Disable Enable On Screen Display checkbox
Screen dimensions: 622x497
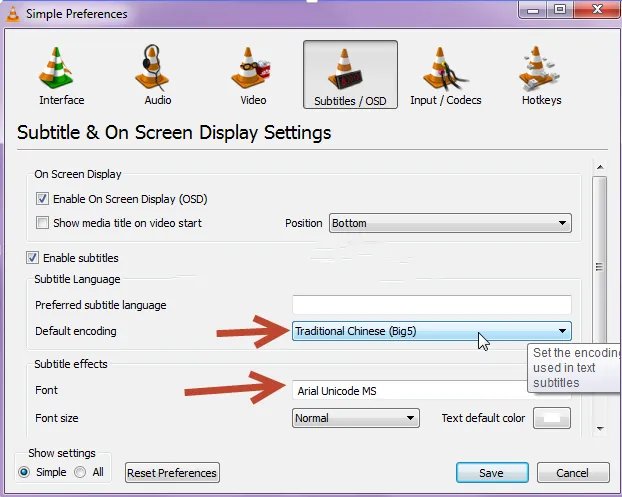pyautogui.click(x=42, y=199)
